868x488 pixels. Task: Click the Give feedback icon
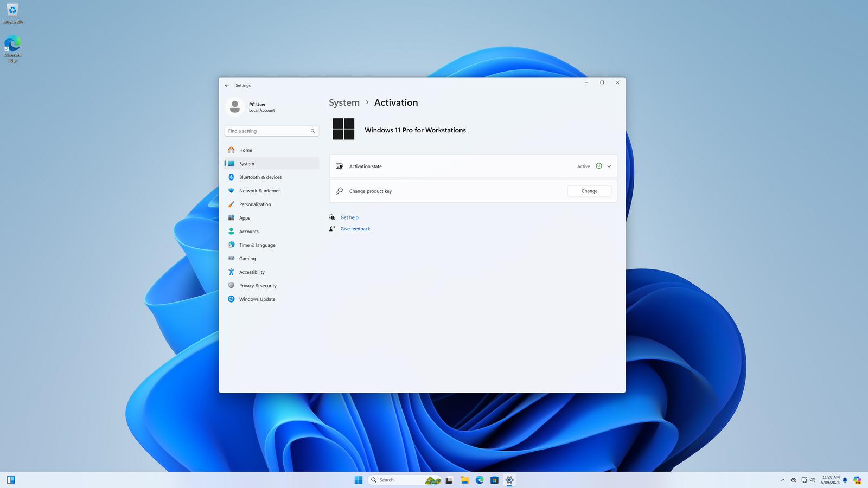click(x=332, y=229)
